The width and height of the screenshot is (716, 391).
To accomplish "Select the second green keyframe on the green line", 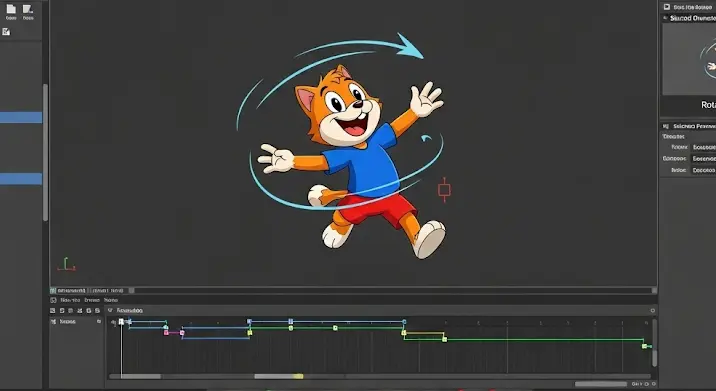I will point(335,328).
